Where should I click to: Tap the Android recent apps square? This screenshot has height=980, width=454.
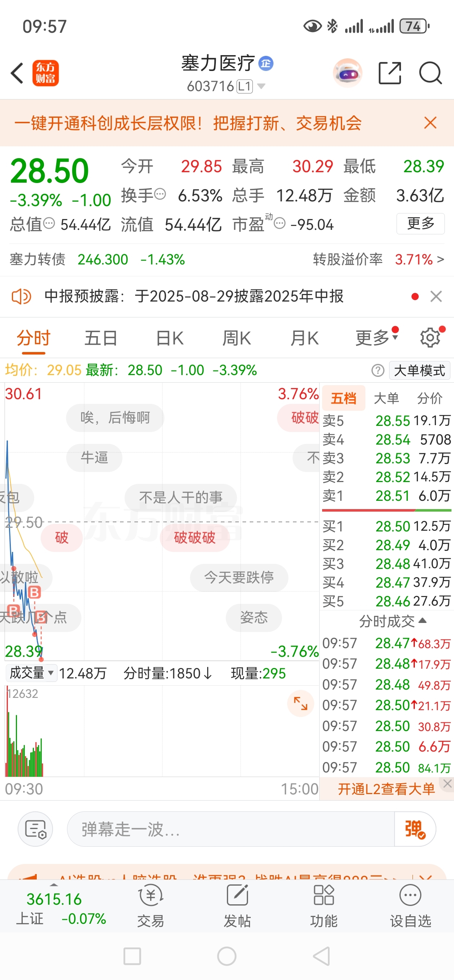(x=132, y=956)
